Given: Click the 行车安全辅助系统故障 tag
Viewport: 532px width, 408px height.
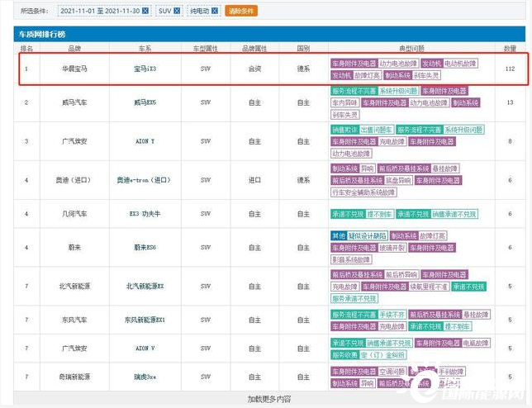Looking at the screenshot, I should tap(363, 192).
